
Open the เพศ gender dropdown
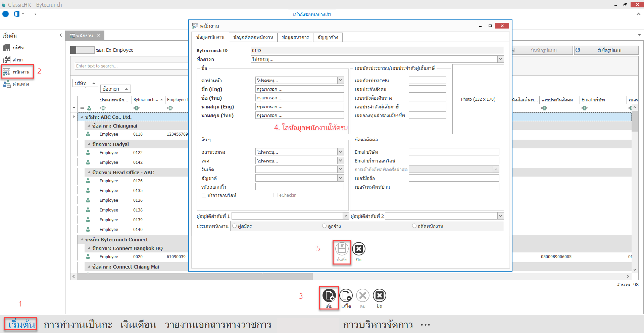click(341, 160)
